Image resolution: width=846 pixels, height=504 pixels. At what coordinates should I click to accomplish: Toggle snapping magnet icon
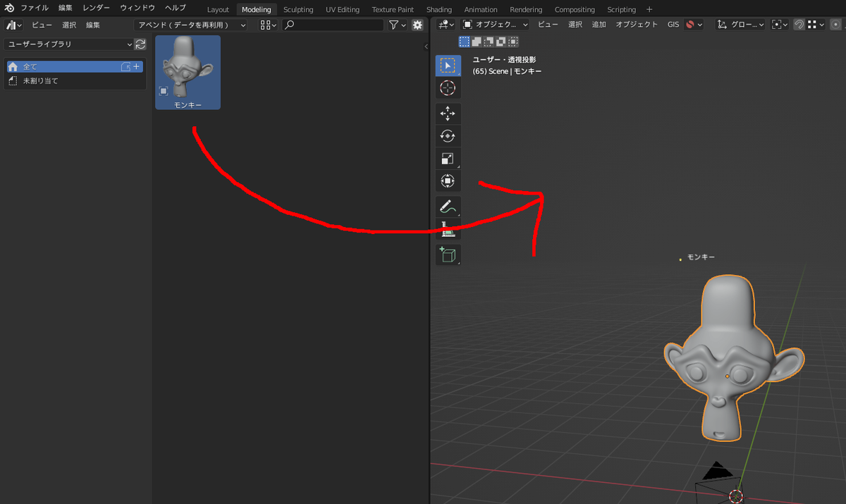click(799, 24)
